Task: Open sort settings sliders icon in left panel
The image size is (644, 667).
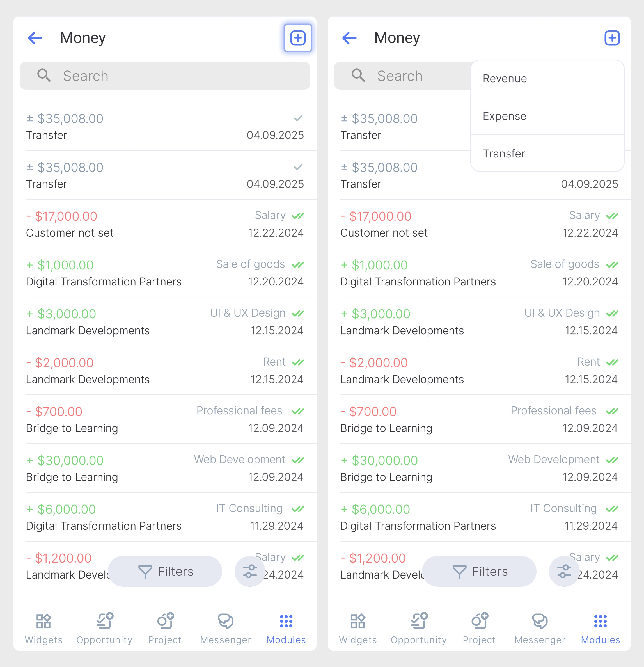Action: tap(250, 571)
